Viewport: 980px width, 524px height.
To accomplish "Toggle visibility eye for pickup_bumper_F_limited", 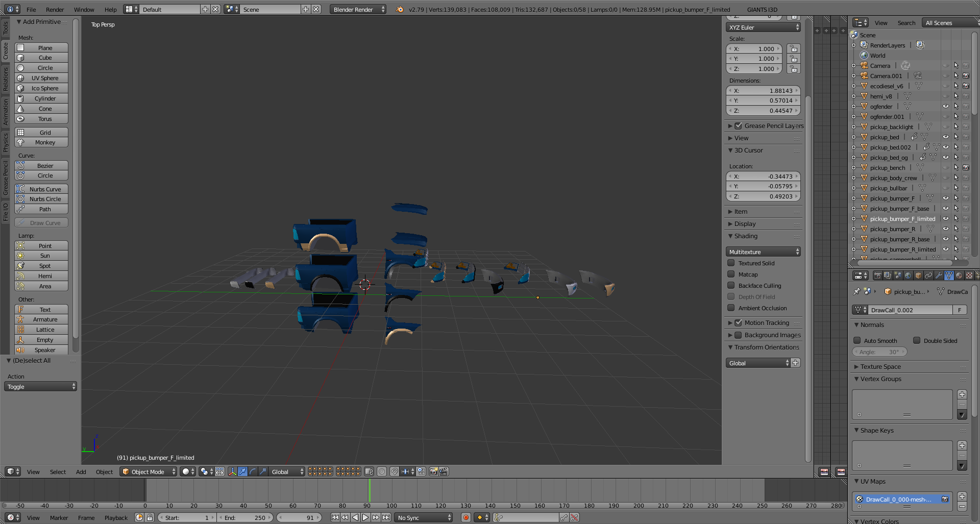I will [x=945, y=218].
